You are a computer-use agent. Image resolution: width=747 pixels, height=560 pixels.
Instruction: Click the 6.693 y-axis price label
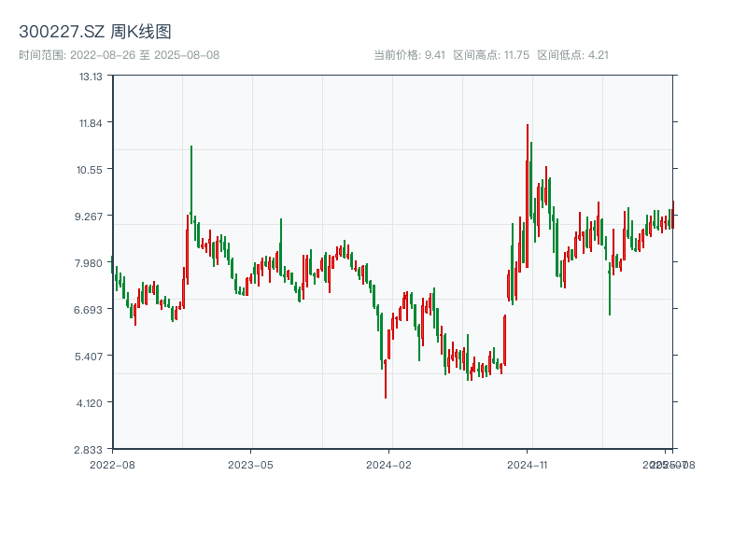pyautogui.click(x=91, y=310)
